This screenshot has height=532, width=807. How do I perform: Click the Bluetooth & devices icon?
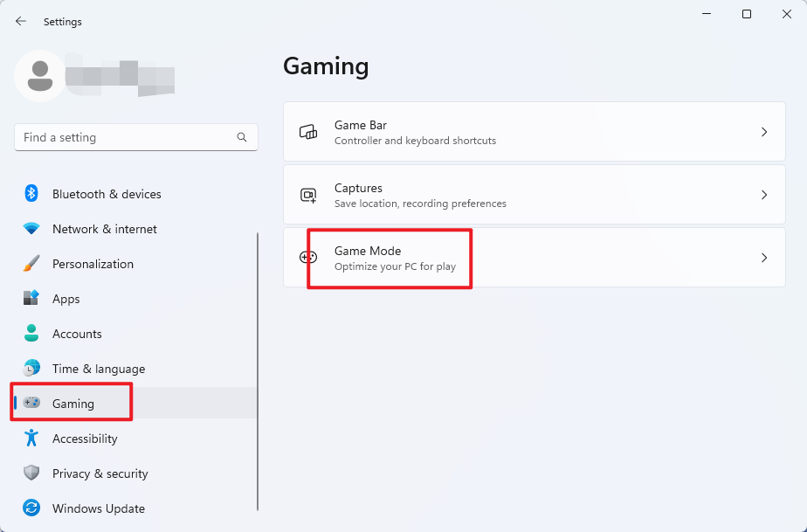[31, 194]
